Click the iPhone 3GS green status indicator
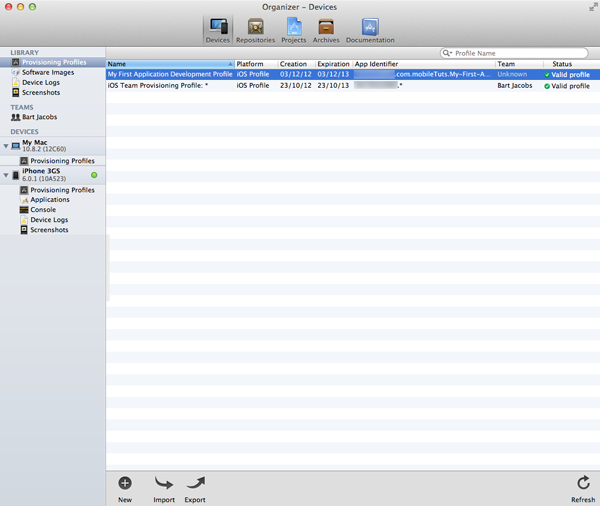 click(x=94, y=175)
